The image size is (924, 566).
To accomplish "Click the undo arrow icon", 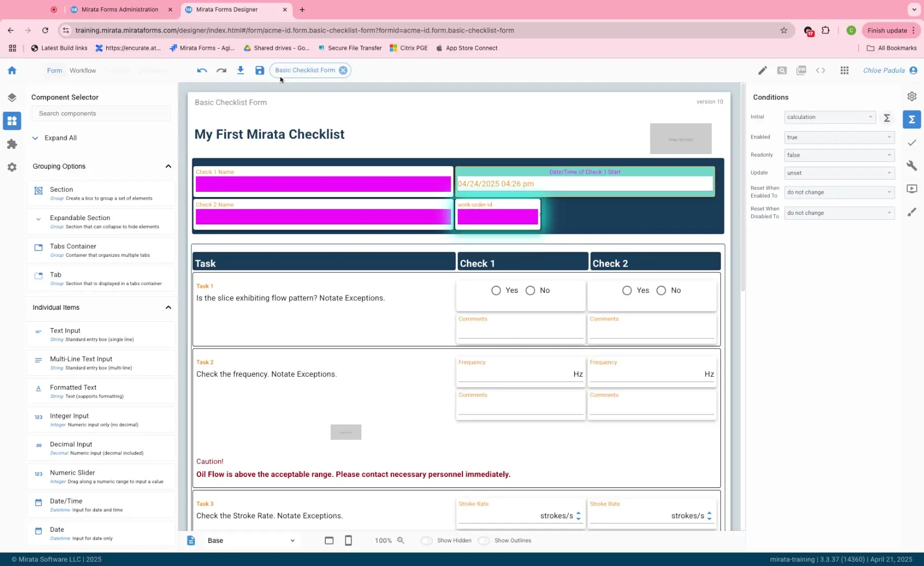I will (x=202, y=70).
